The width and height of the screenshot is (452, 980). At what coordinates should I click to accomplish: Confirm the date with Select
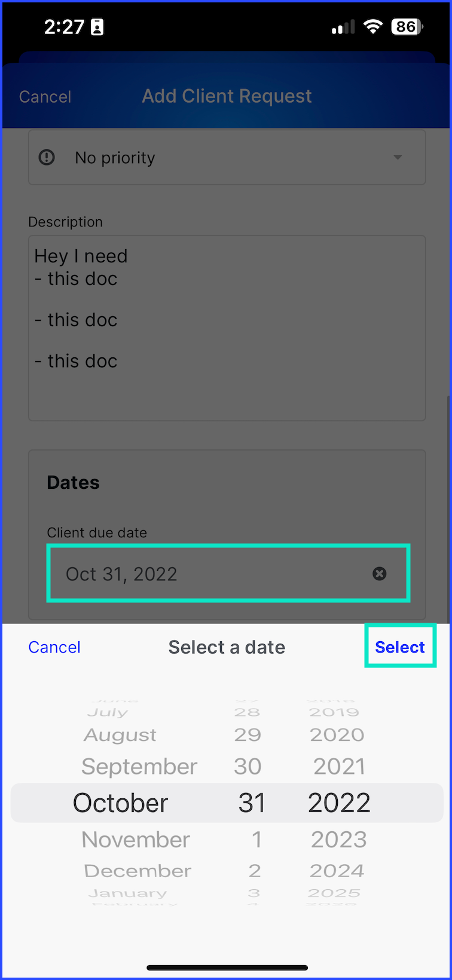point(400,647)
